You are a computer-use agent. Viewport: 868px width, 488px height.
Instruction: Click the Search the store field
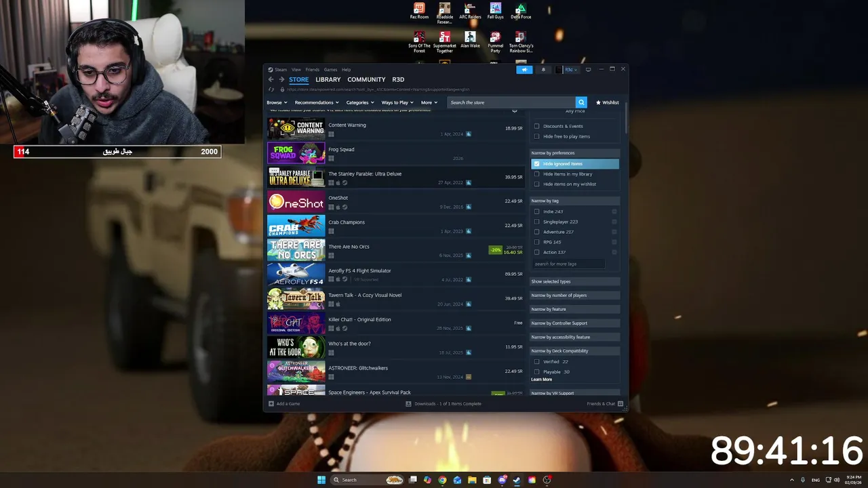pos(512,102)
